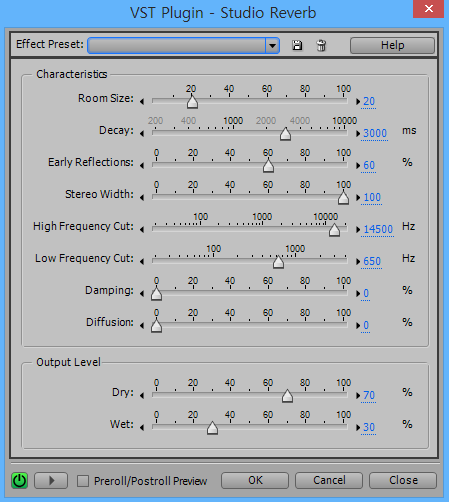
Task: Edit the Wet value 30
Action: (x=369, y=427)
